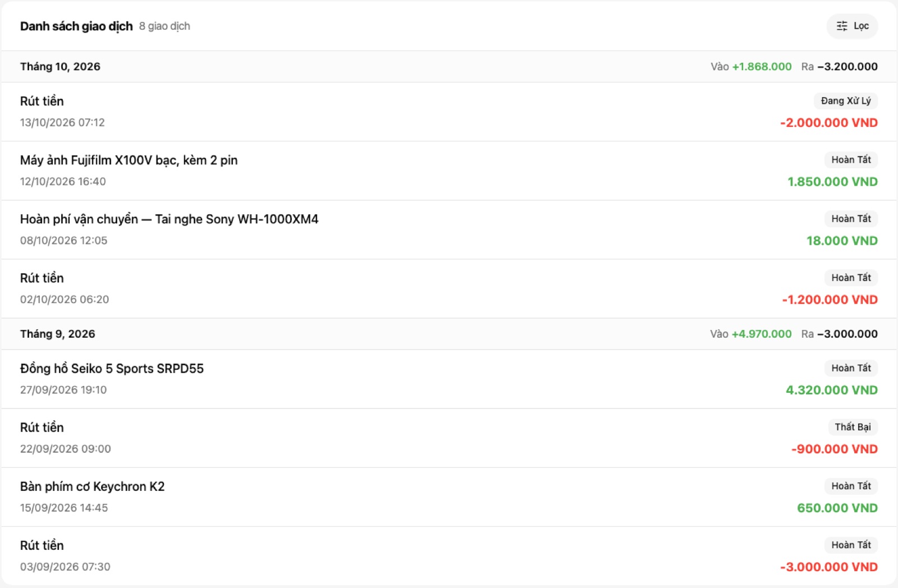Screen dimensions: 898x588
Task: Click 'Hoàn Tất' badge on Fujifilm row
Action: 851,160
